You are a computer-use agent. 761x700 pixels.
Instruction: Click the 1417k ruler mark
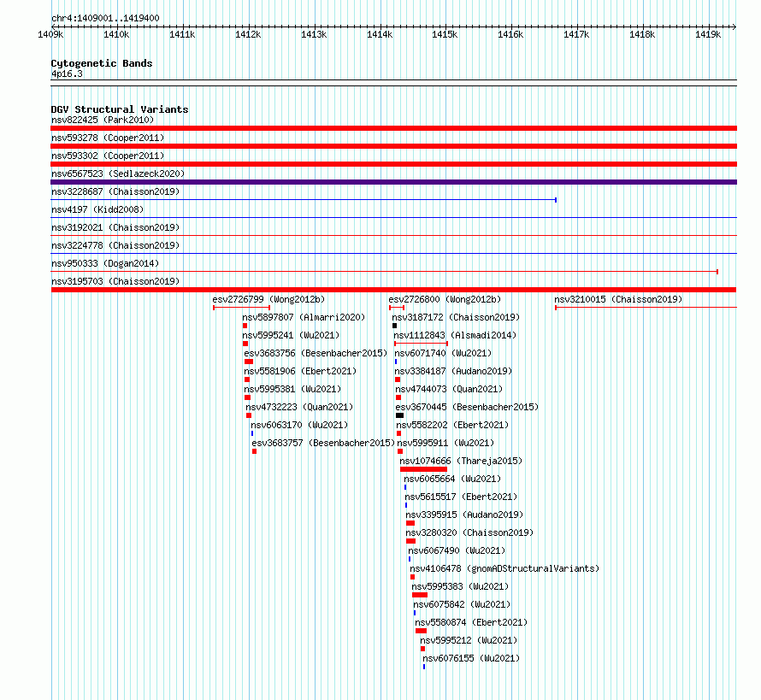click(x=576, y=34)
